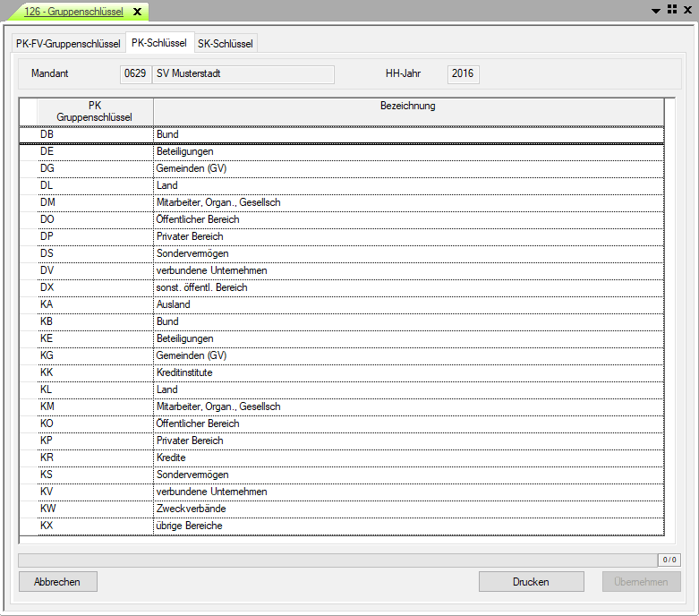Close the 126 - Gruppenschlüssel document tab
The width and height of the screenshot is (699, 616).
coord(137,12)
